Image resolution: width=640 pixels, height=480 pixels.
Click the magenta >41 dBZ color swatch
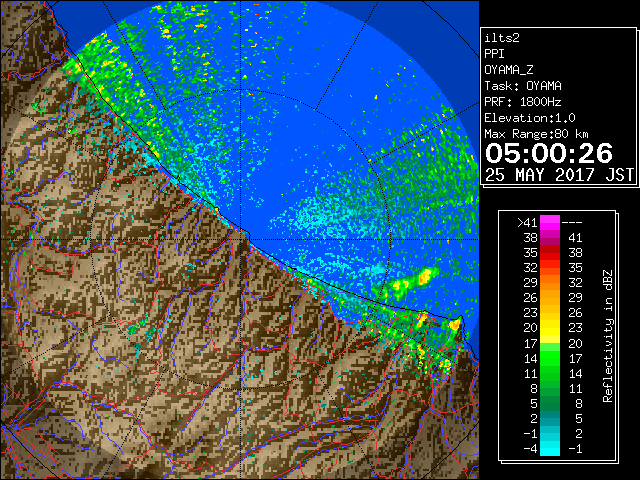click(x=550, y=223)
